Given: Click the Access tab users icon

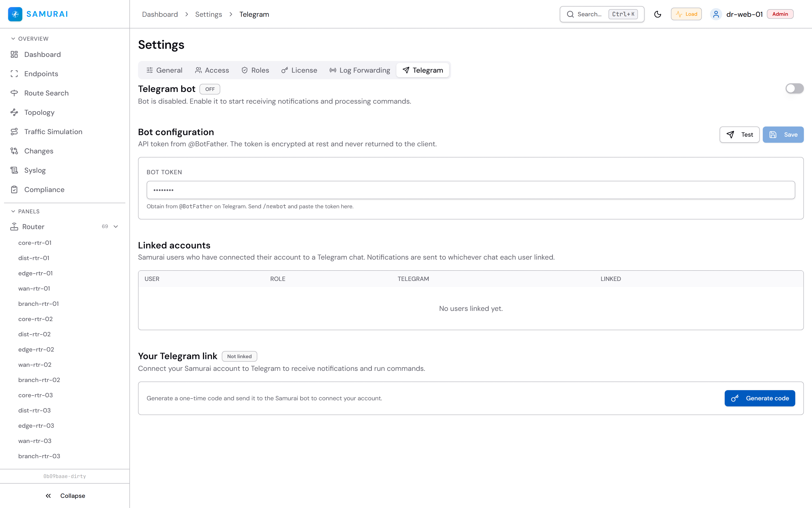Looking at the screenshot, I should pos(198,70).
